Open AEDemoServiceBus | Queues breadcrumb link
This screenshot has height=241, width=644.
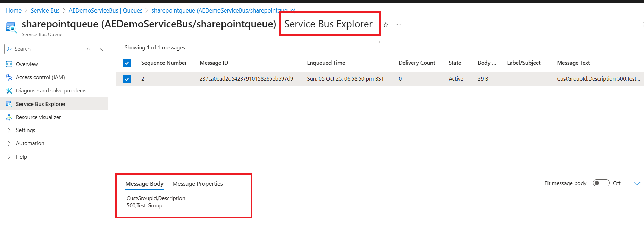(106, 10)
